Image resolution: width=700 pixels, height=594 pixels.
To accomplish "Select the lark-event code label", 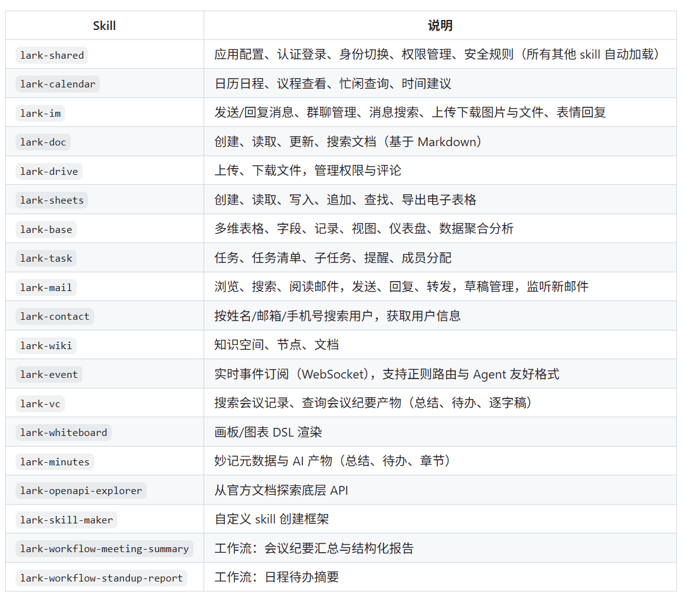I will (x=49, y=374).
